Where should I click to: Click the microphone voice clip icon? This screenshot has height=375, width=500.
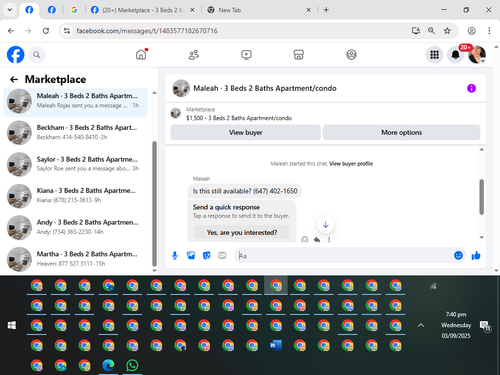pos(175,256)
